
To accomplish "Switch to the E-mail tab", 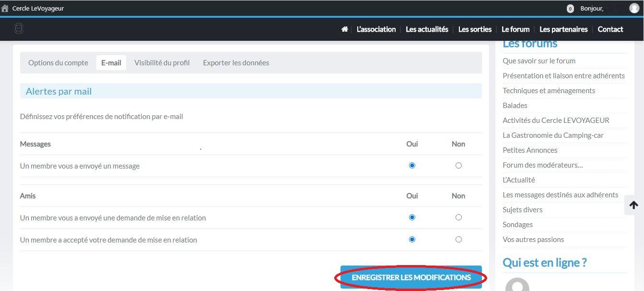I will tap(111, 63).
